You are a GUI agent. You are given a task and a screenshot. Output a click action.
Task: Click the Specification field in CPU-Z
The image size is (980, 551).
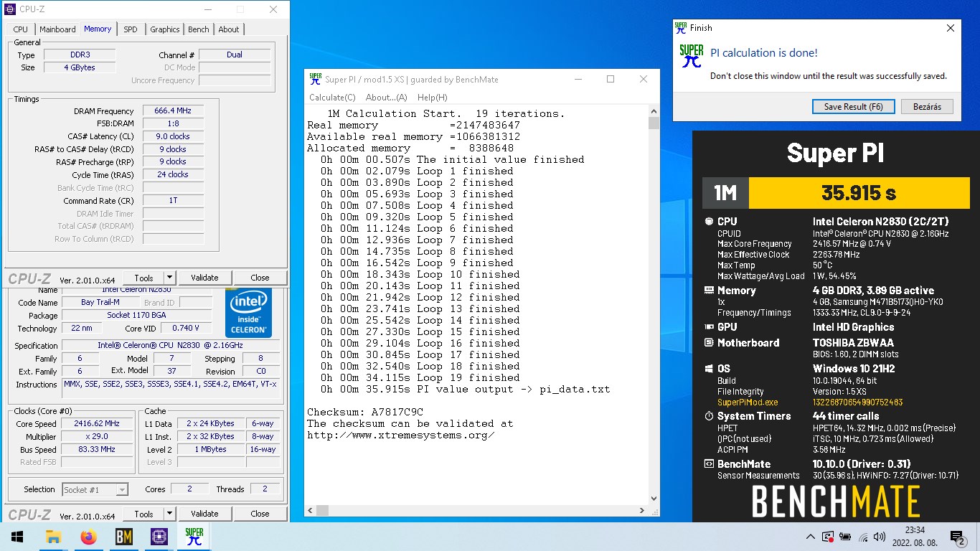tap(171, 345)
